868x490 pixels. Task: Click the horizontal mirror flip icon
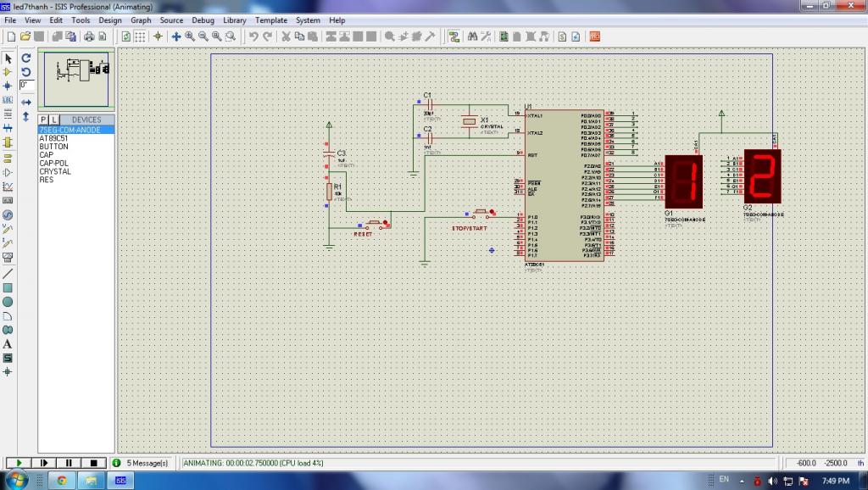(26, 102)
